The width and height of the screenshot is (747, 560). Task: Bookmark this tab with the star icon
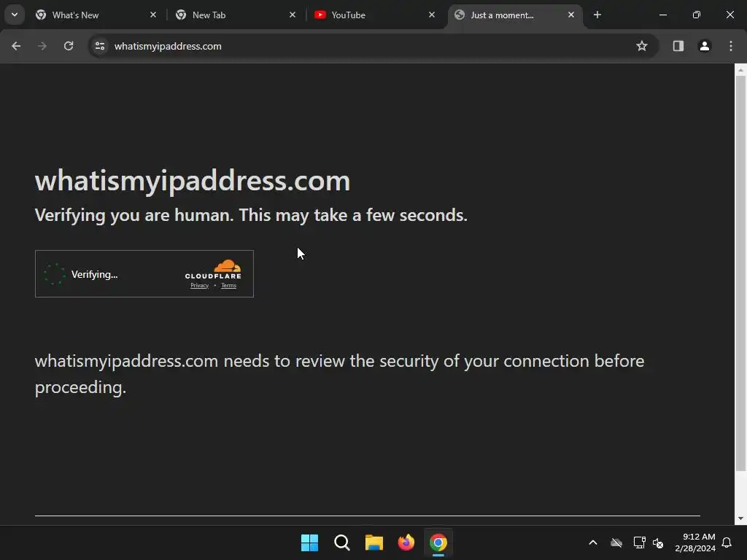[x=642, y=46]
